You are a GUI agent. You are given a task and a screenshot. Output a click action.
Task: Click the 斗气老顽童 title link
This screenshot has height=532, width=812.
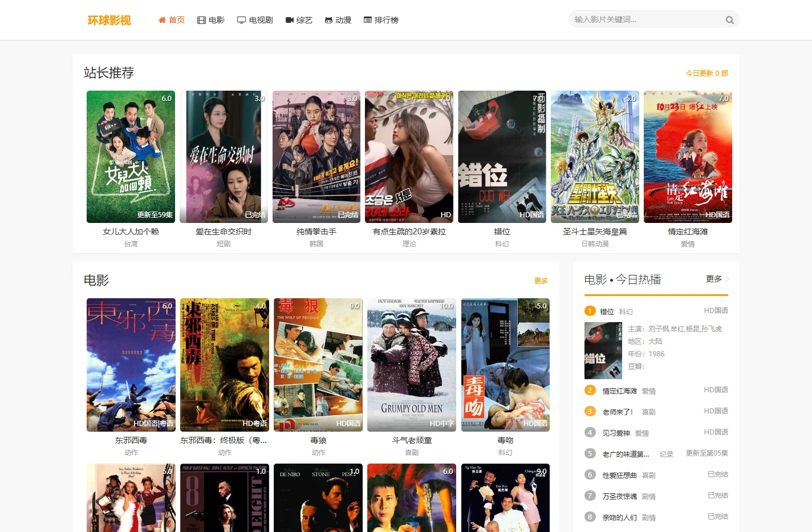pos(412,441)
